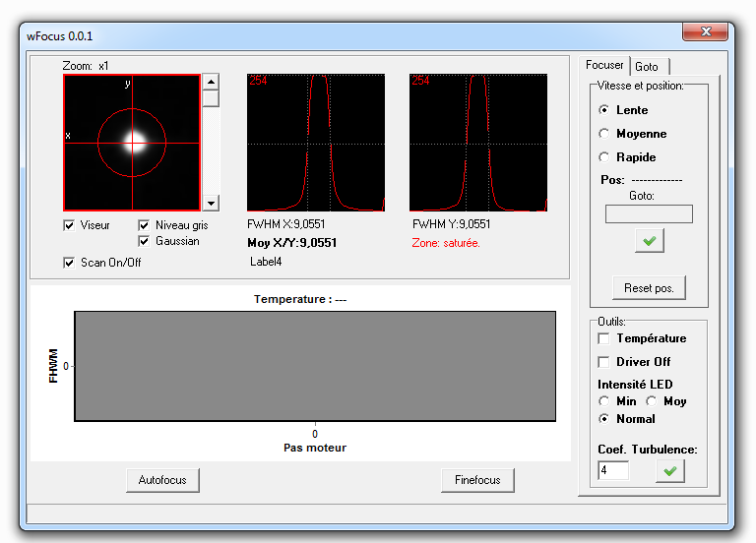Enable the Température tool checkbox
Screen dimensions: 756x543
(x=603, y=338)
